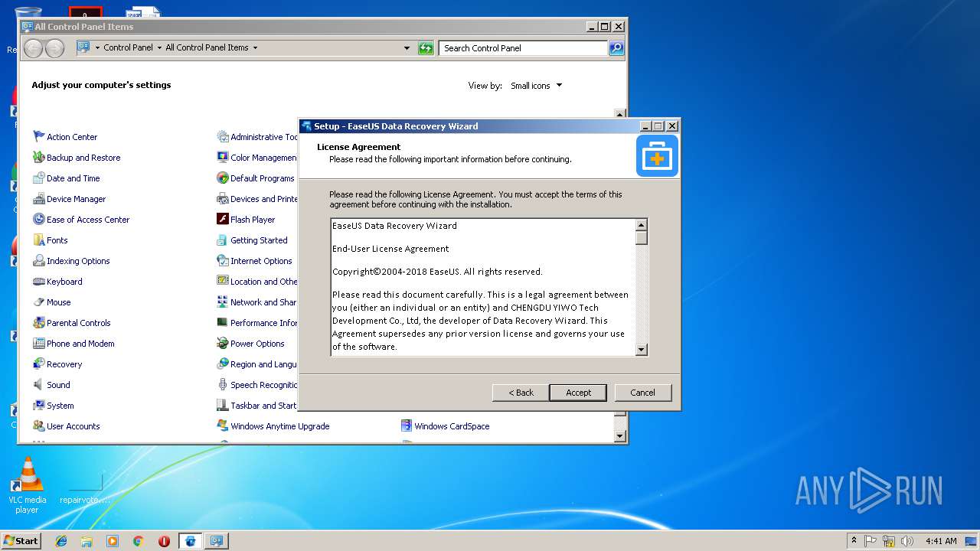Screen dimensions: 980x551
Task: Open Parental Controls icon
Action: tap(39, 323)
